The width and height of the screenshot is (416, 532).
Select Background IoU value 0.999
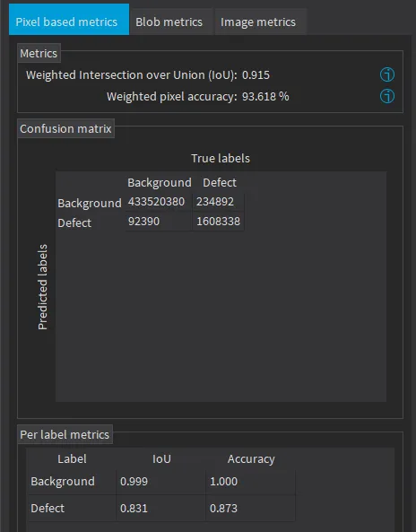160,482
